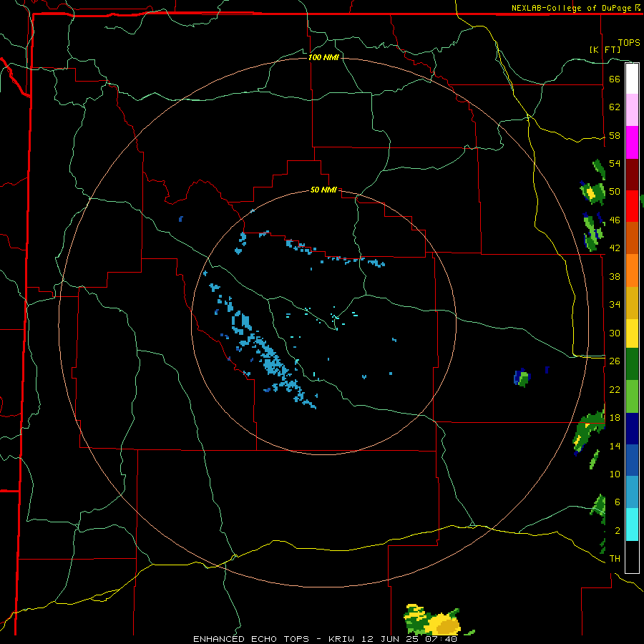644x644 pixels.
Task: Click the black TH swatch at the legend bottom
Action: (x=632, y=557)
